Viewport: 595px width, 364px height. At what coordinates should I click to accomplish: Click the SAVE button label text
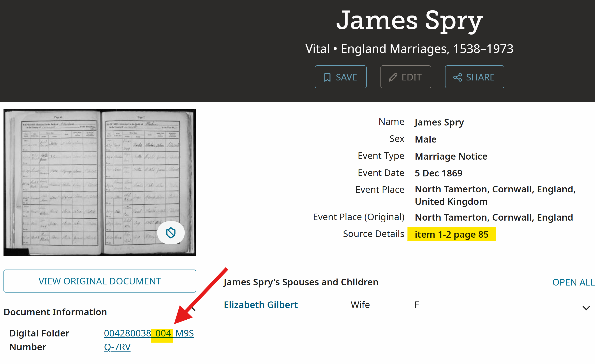point(346,77)
